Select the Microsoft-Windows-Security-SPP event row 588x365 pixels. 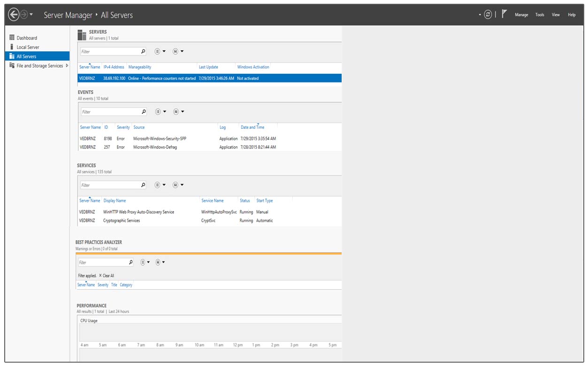[209, 139]
